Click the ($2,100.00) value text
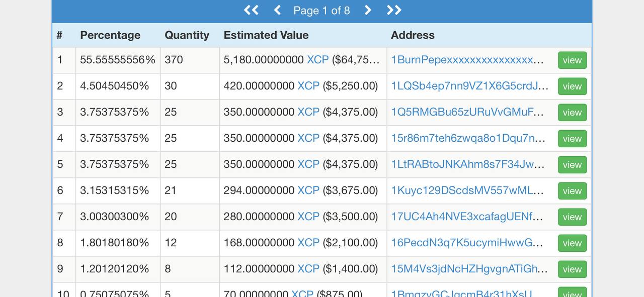This screenshot has width=644, height=297. point(350,243)
